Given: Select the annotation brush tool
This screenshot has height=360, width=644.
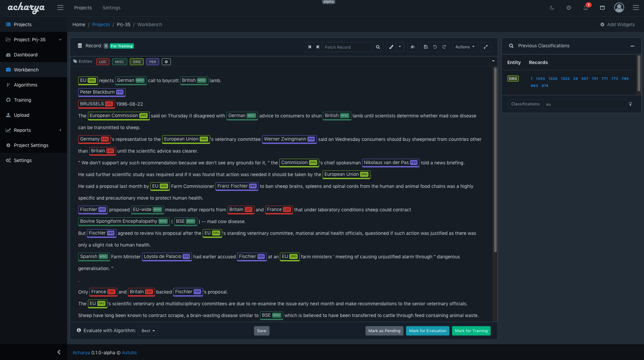Looking at the screenshot, I should click(x=391, y=47).
